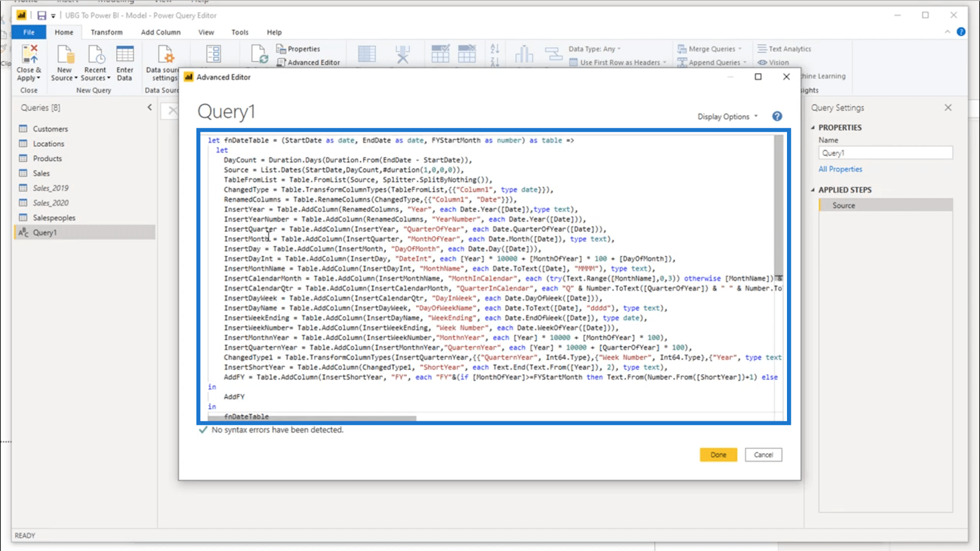Select the Sales_2020 query

pyautogui.click(x=50, y=203)
